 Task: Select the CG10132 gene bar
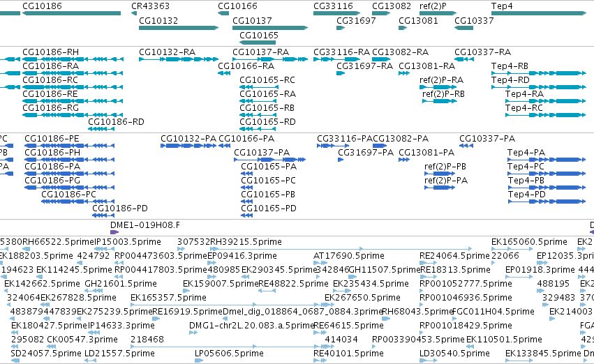(179, 28)
